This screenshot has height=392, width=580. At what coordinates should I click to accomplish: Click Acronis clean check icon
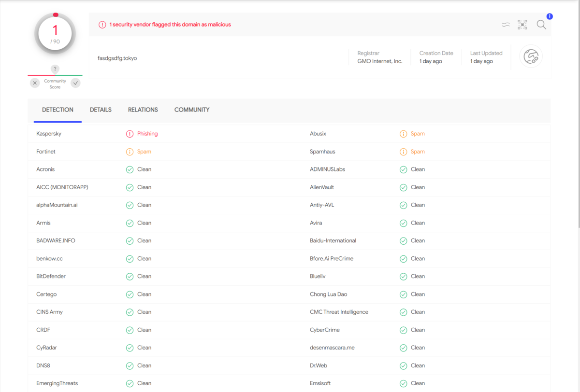click(x=130, y=169)
